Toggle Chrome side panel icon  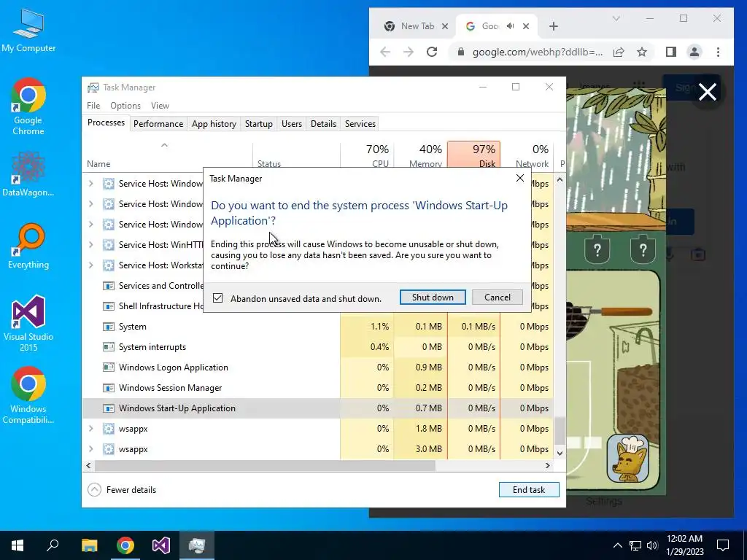(x=671, y=52)
